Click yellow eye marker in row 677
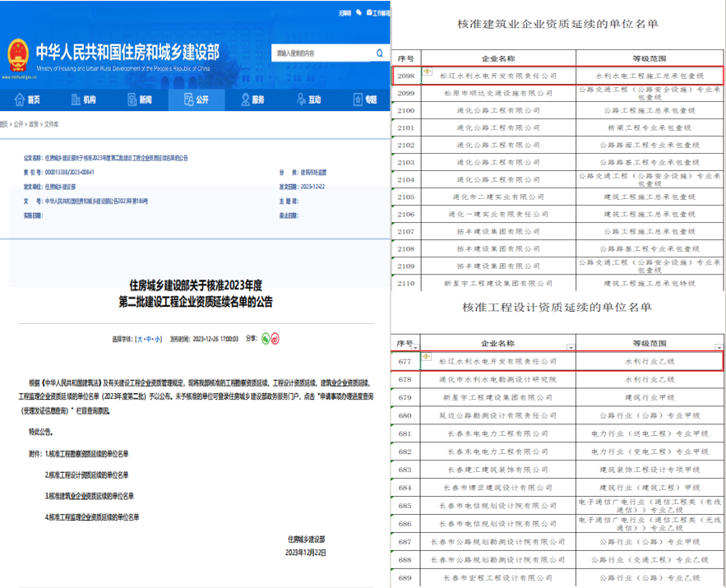This screenshot has height=588, width=726. (427, 357)
